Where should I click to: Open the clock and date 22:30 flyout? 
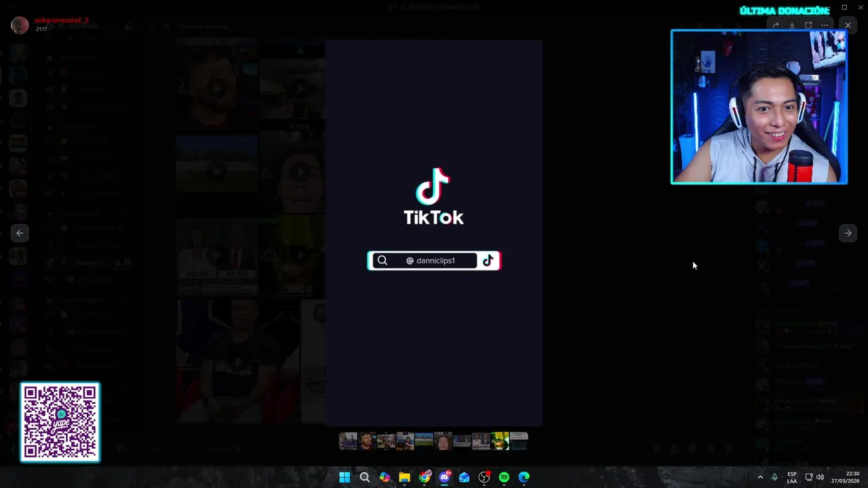coord(845,477)
